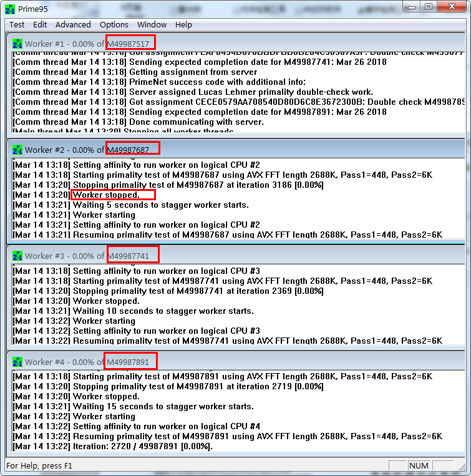
Task: Click 'Iteration: 2720 / 49987891' line
Action: 112,447
